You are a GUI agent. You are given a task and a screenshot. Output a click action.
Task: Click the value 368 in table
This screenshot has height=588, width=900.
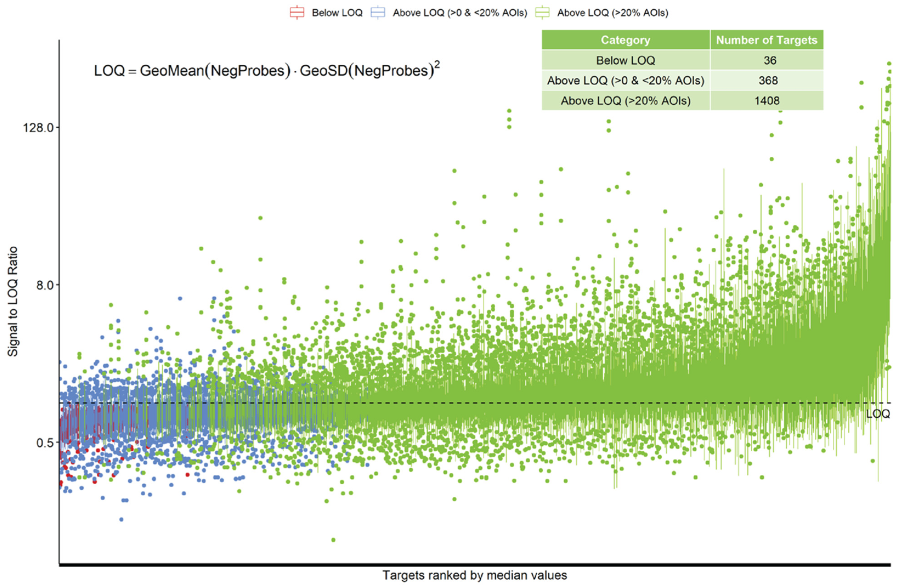(768, 81)
